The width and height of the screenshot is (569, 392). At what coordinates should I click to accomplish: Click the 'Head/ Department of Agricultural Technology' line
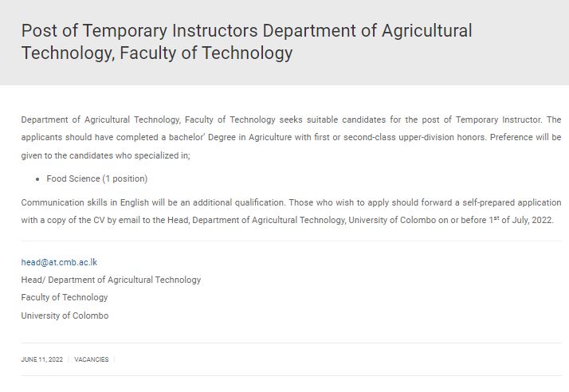[111, 280]
